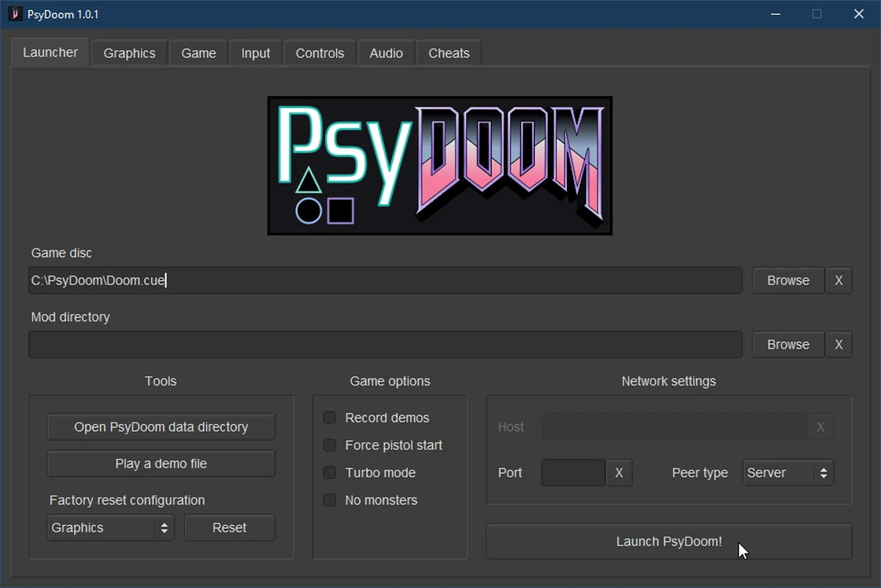Expand Factory reset Graphics dropdown
This screenshot has width=881, height=588.
(110, 528)
